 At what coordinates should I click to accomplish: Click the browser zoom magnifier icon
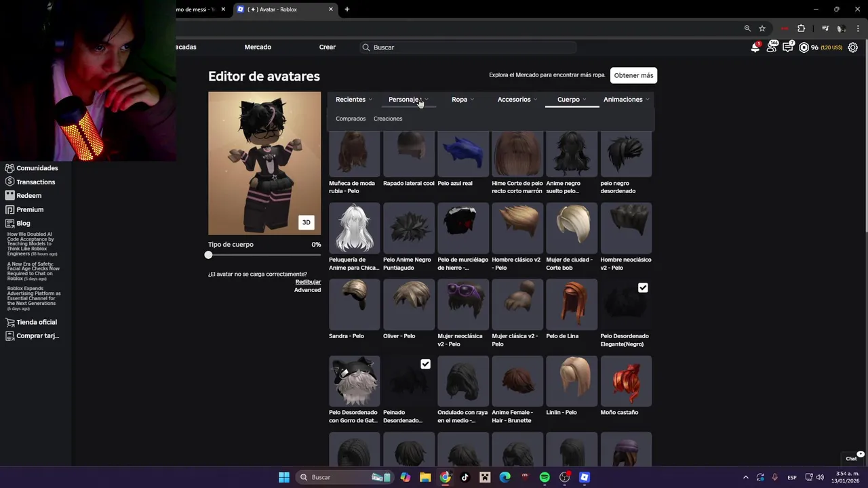747,28
